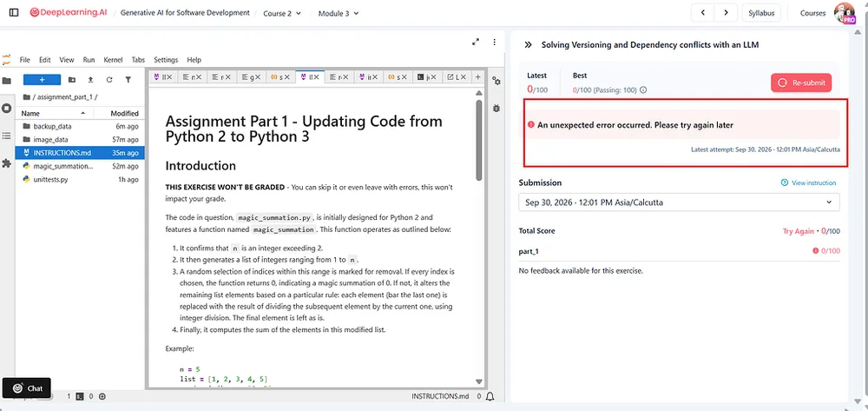This screenshot has width=868, height=411.
Task: Sort files by Name column
Action: coord(54,113)
